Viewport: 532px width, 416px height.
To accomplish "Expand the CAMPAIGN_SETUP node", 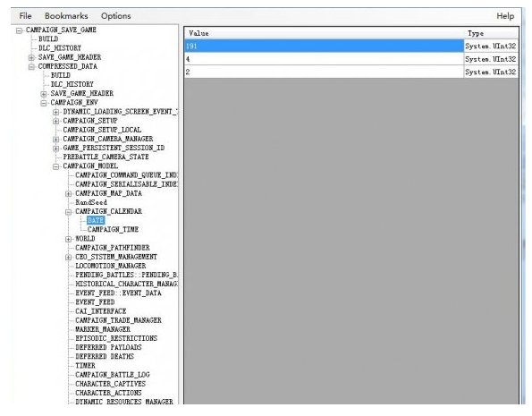I will click(x=56, y=122).
